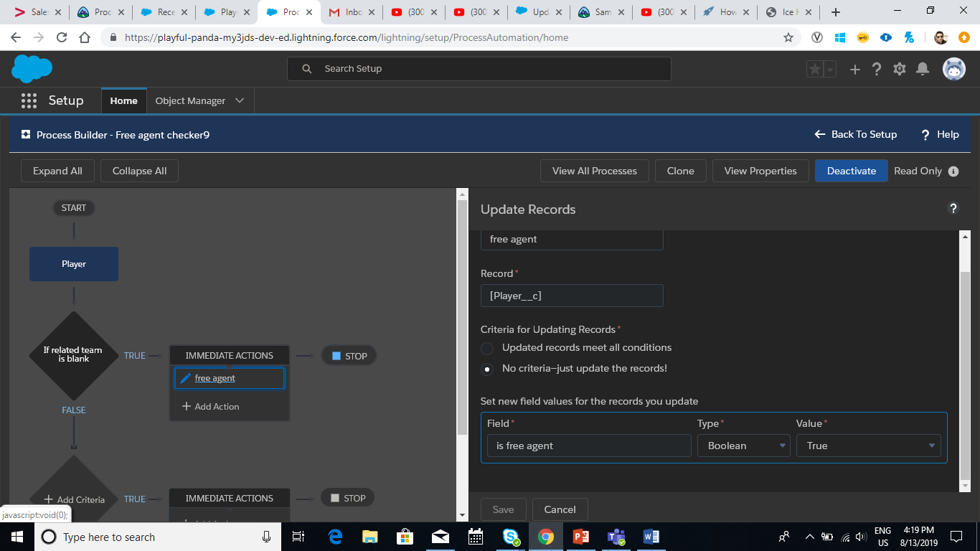The image size is (980, 551).
Task: Open File Explorer from the taskbar
Action: [x=370, y=537]
